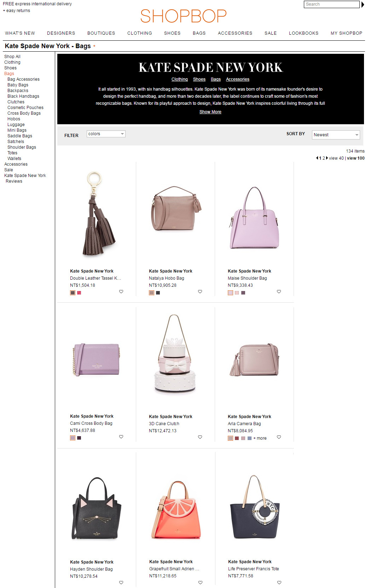Favorite the Double Leather Tassel heart icon

(x=121, y=292)
